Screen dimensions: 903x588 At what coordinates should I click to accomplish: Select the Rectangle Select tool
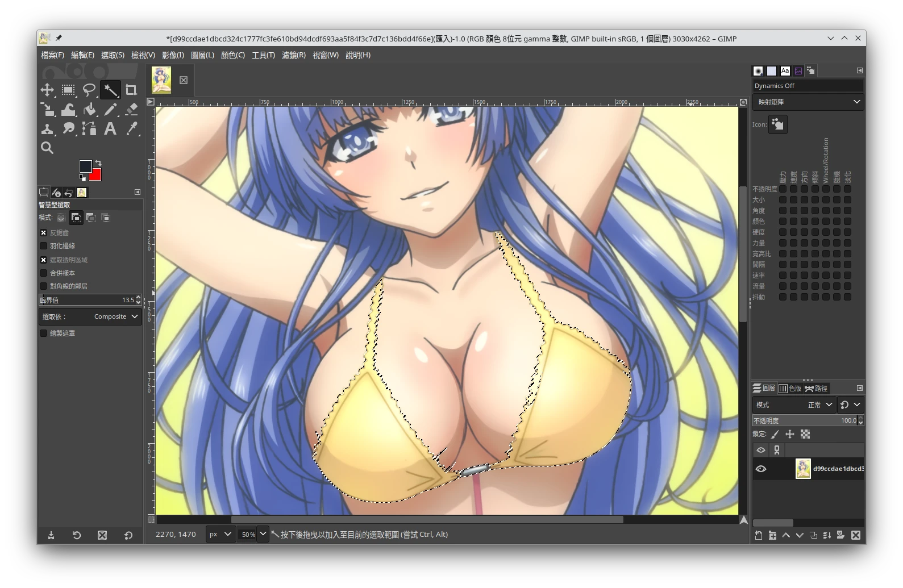tap(68, 90)
